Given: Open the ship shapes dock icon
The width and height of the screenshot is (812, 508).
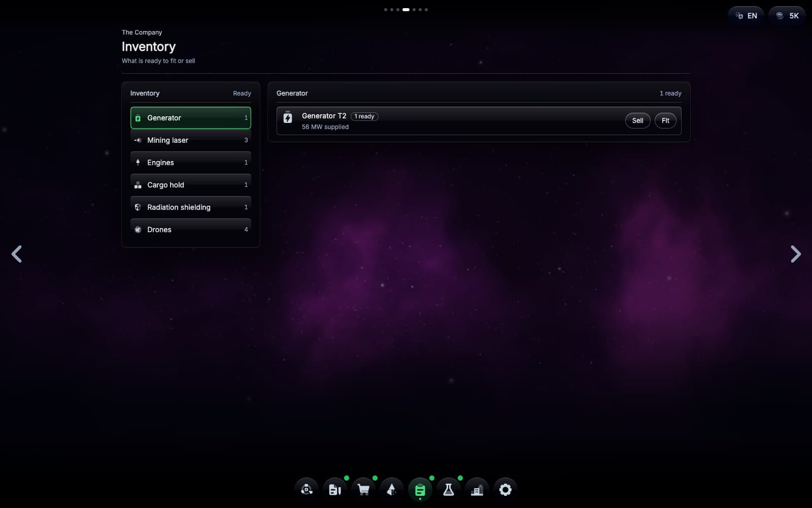Looking at the screenshot, I should (392, 490).
